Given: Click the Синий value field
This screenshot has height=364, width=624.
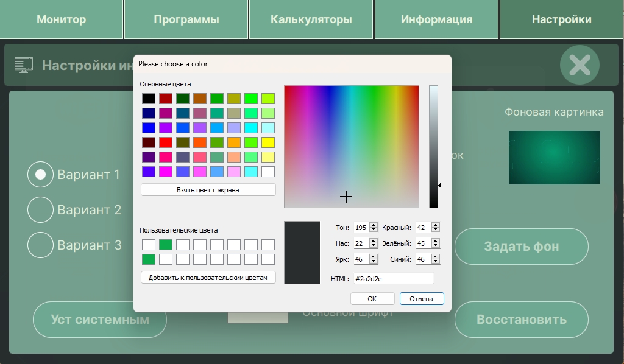Looking at the screenshot, I should (x=424, y=259).
